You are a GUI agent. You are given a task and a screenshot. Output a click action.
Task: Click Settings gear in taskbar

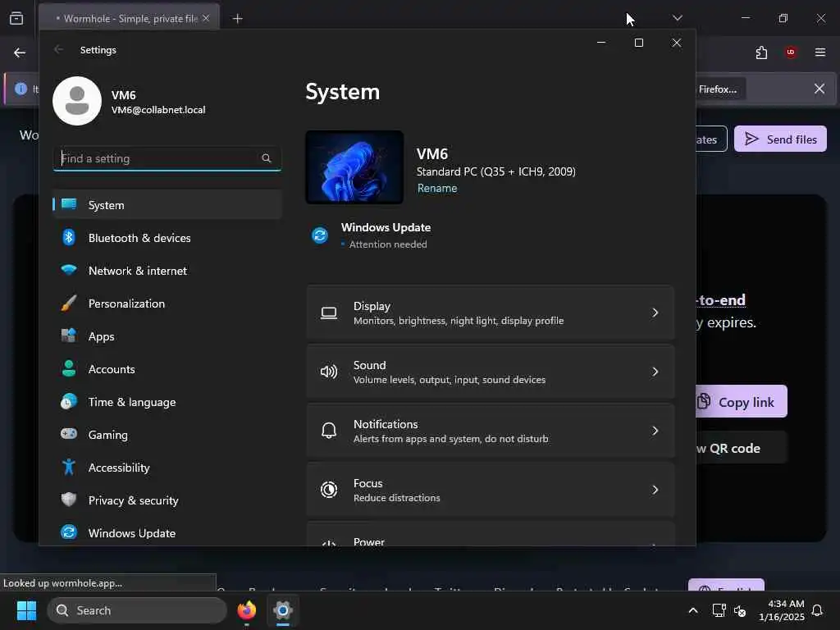click(x=283, y=610)
